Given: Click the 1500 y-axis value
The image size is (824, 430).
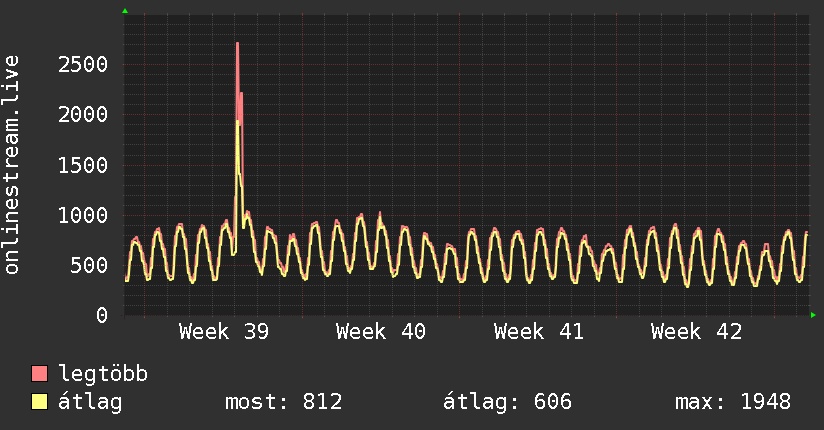Looking at the screenshot, I should pos(83,165).
